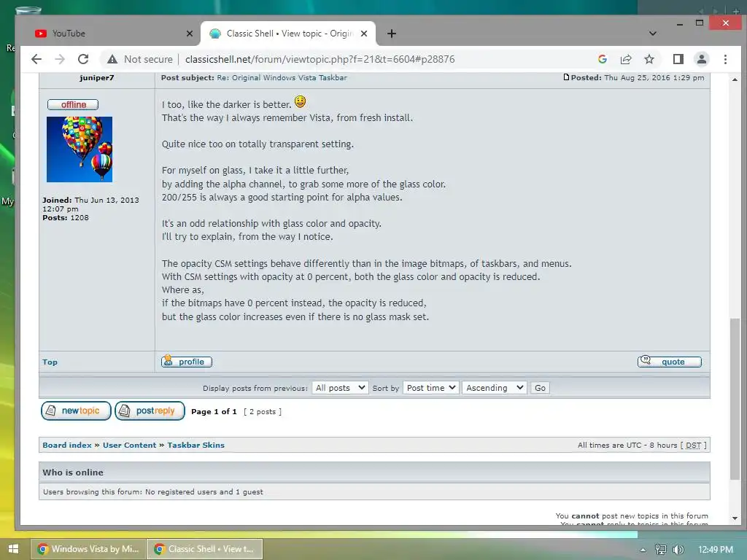Screen dimensions: 747x560
Task: Select the Classic Shell View topic tab
Action: tap(288, 34)
